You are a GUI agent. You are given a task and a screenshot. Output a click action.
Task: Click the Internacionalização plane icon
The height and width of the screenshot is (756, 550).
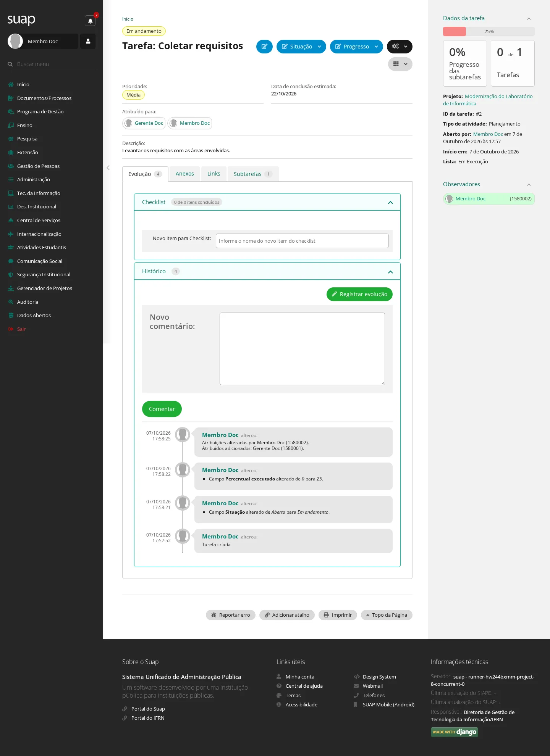(11, 234)
